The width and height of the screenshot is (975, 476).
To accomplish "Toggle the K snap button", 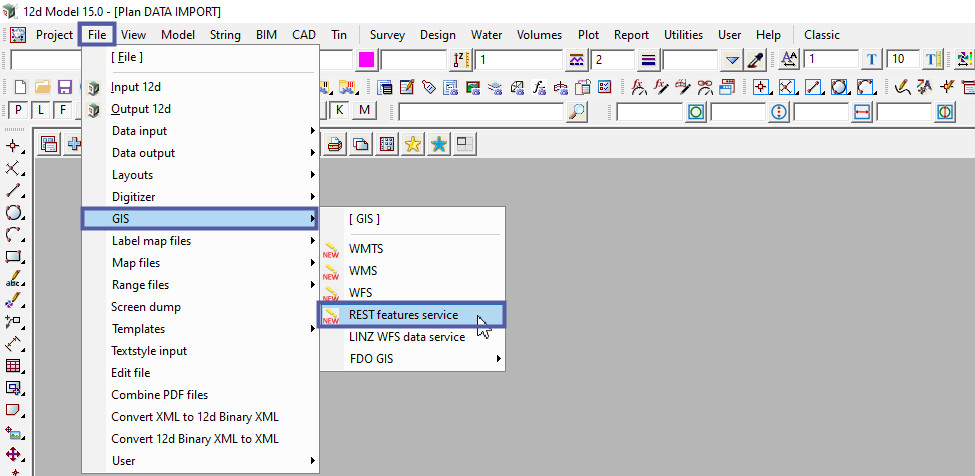I will [x=339, y=111].
